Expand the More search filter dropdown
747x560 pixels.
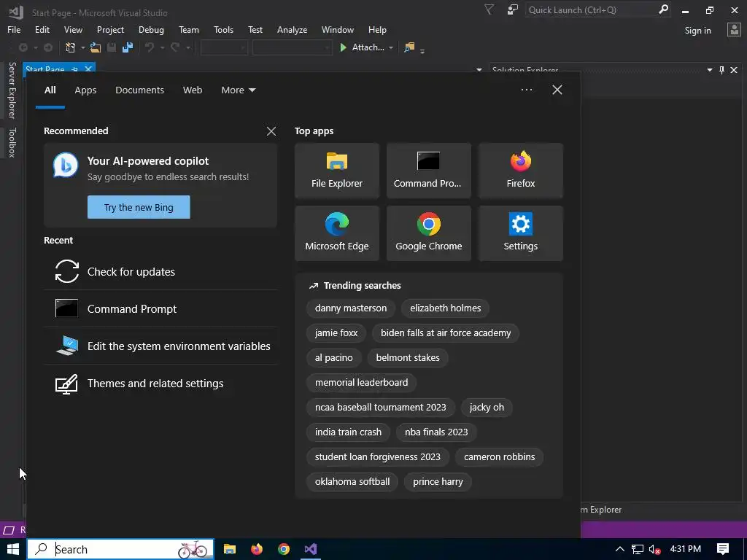tap(239, 90)
